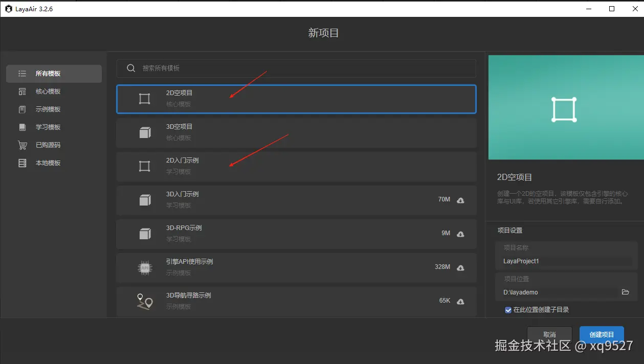Select the 学习模板 category
Viewport: 644px width, 364px height.
tap(54, 127)
